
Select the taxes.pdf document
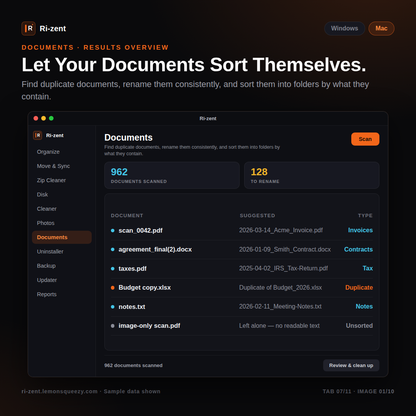click(x=132, y=269)
